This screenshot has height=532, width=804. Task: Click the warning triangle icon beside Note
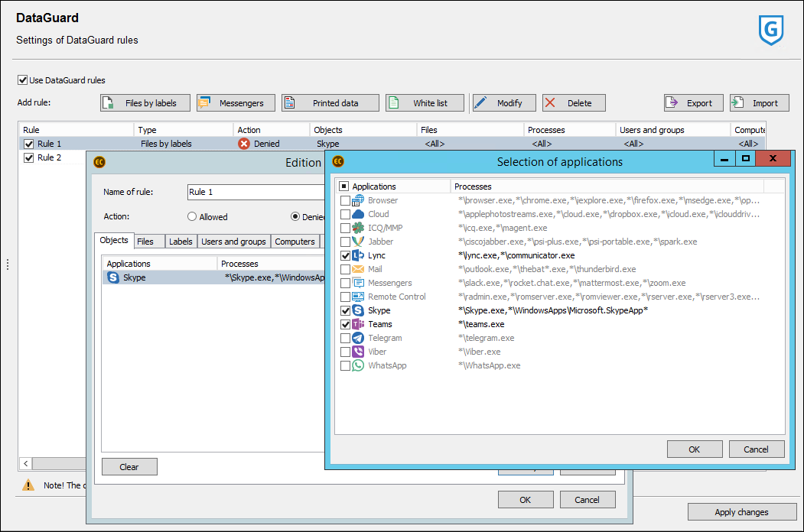tap(28, 485)
